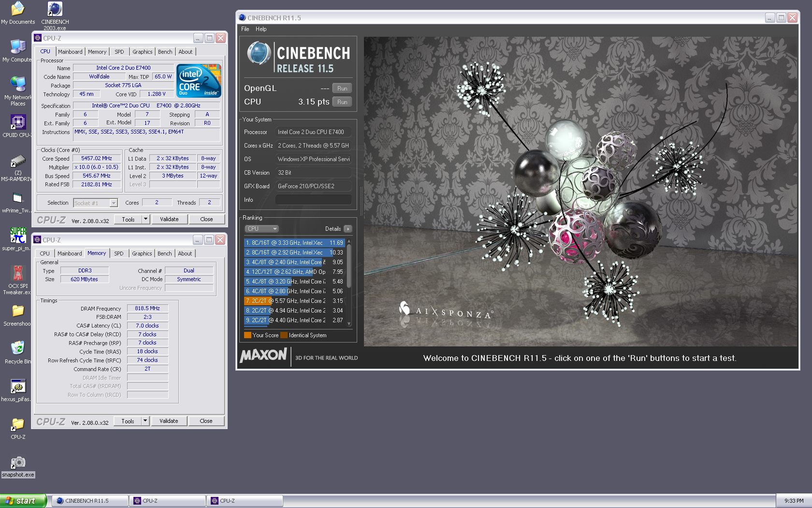
Task: Select ranking entry 4 AMD Opteron 7.95
Action: 295,272
